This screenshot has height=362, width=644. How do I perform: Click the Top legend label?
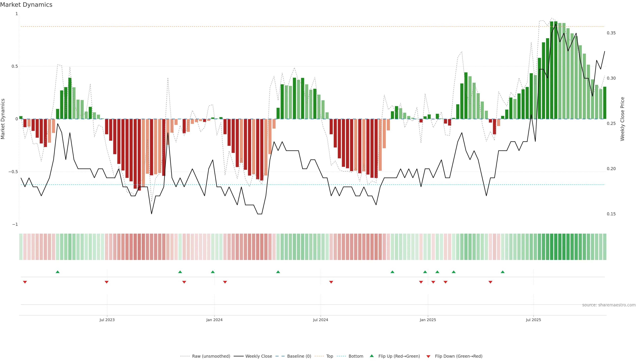330,356
